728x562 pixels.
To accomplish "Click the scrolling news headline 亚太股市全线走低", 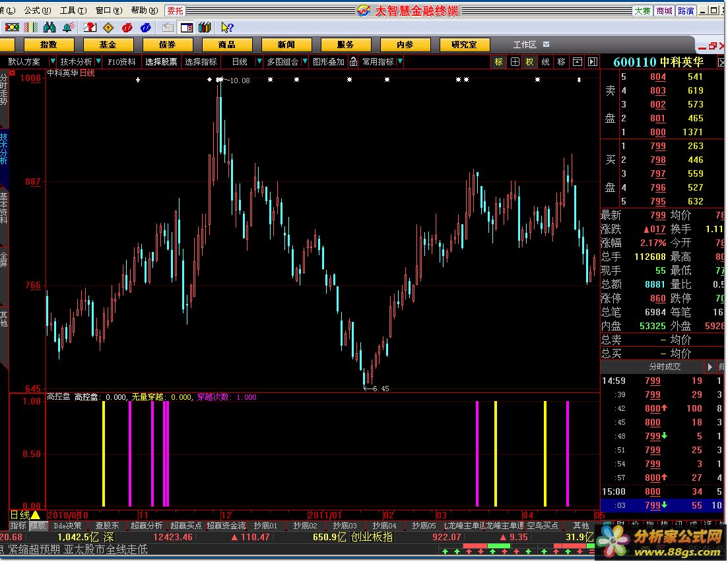I will 106,549.
